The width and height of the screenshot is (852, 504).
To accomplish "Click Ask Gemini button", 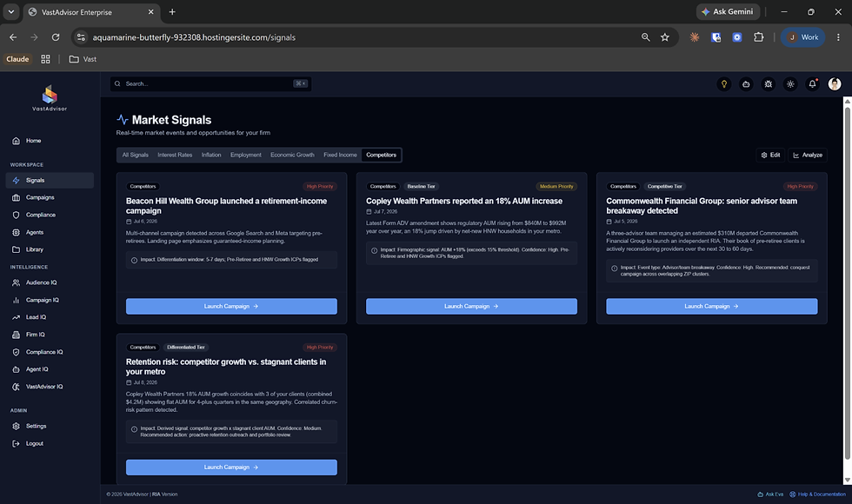I will point(728,11).
